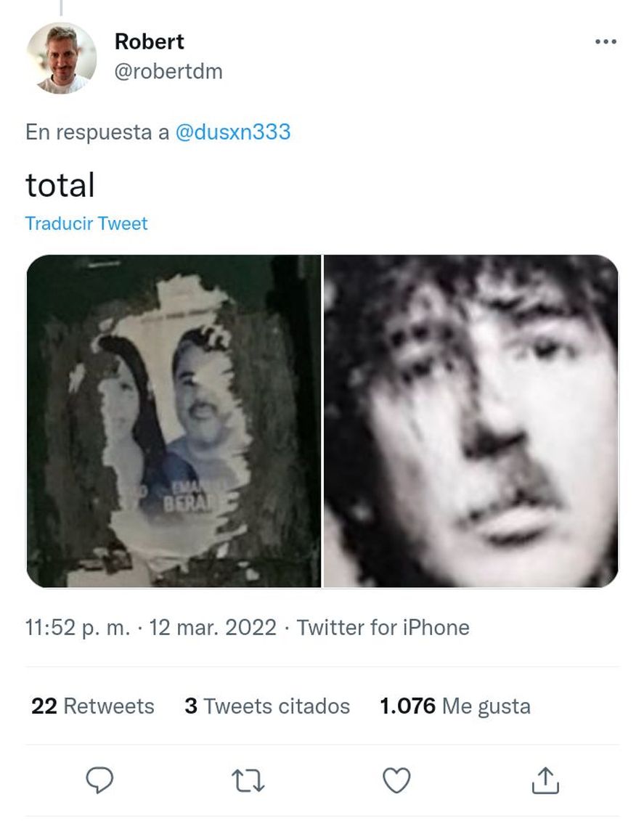Click the 11:52 p. m. timestamp
The image size is (644, 821).
pos(78,627)
